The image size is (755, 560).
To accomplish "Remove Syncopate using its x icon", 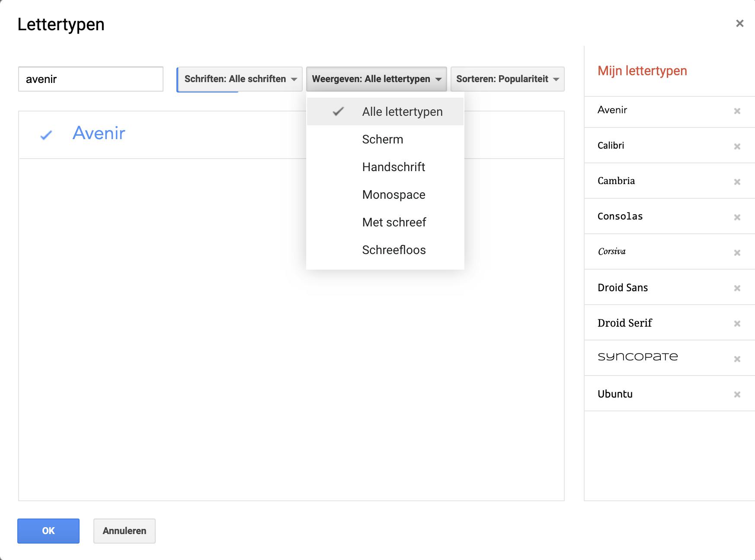I will (737, 359).
